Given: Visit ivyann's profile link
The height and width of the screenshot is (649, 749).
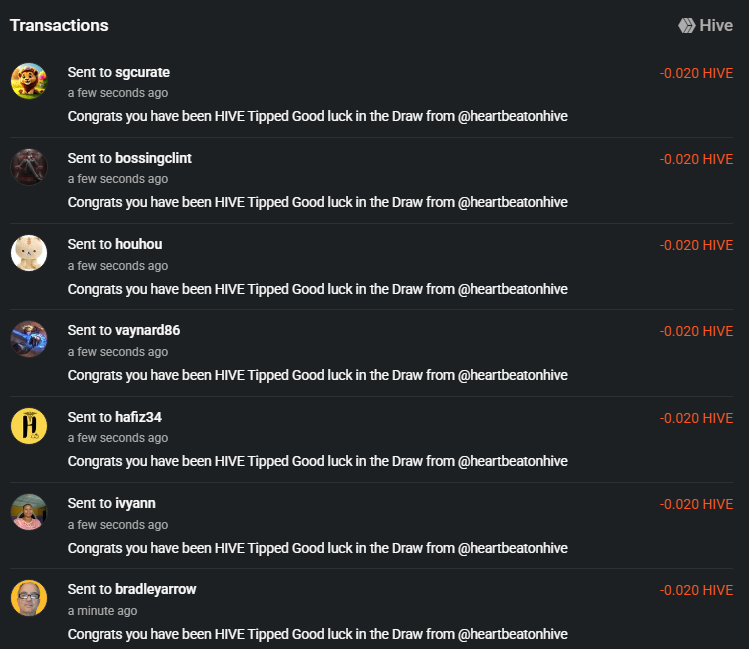Looking at the screenshot, I should point(135,503).
